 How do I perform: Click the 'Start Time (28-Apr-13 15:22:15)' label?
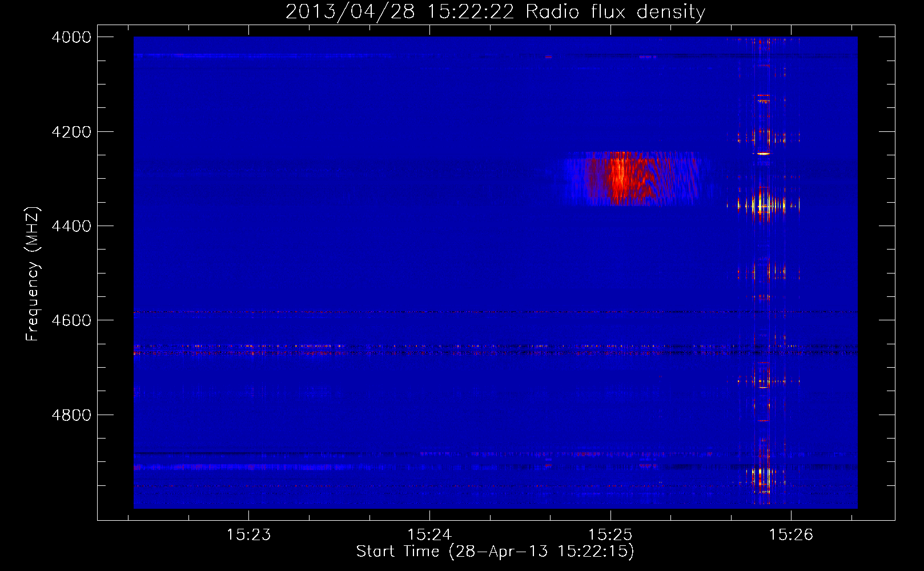click(x=495, y=552)
